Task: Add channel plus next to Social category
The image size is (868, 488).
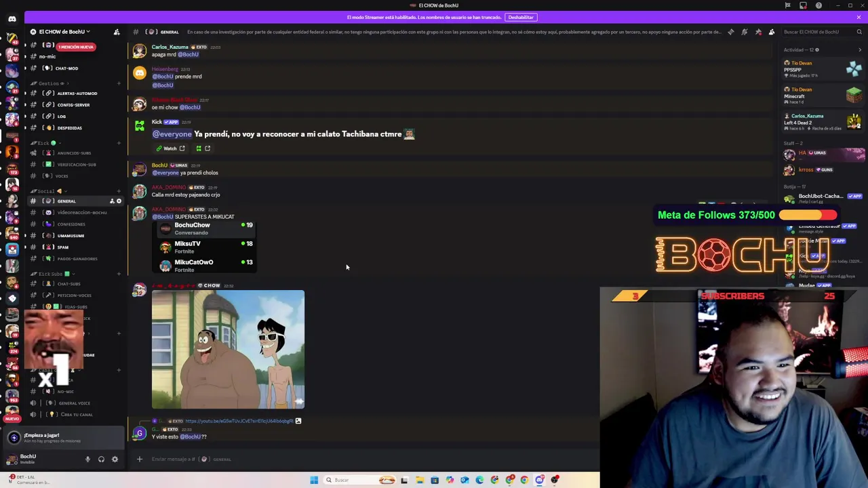Action: point(119,191)
